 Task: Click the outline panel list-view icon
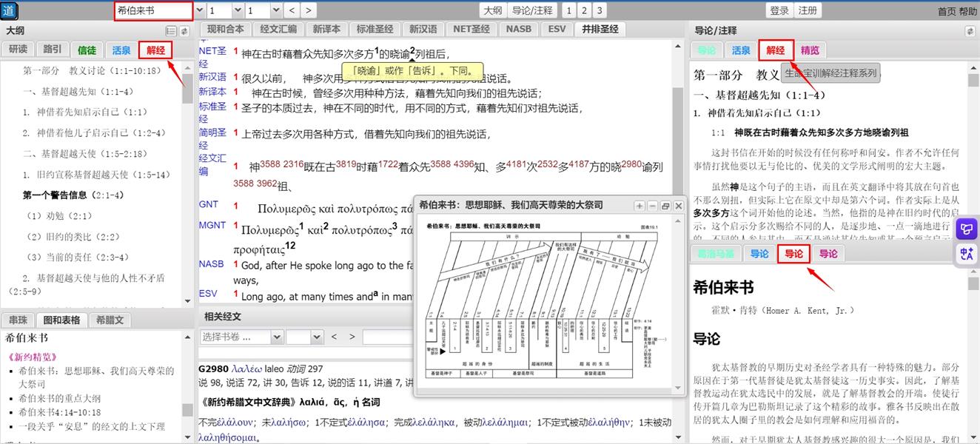(171, 31)
